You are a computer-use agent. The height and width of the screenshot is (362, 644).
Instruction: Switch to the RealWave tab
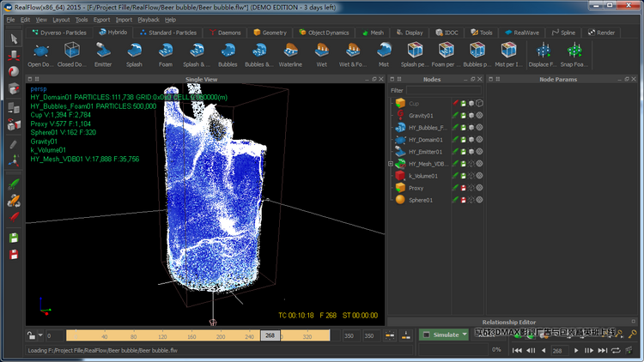click(x=522, y=33)
